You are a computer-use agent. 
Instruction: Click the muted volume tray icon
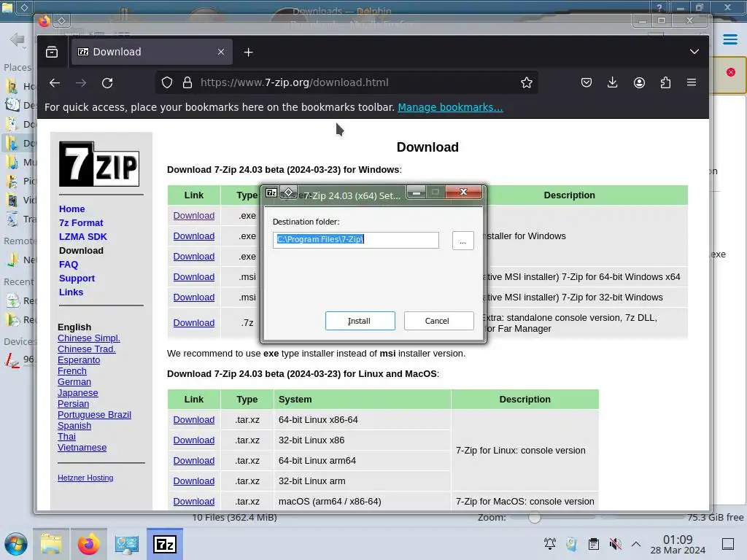pyautogui.click(x=615, y=544)
